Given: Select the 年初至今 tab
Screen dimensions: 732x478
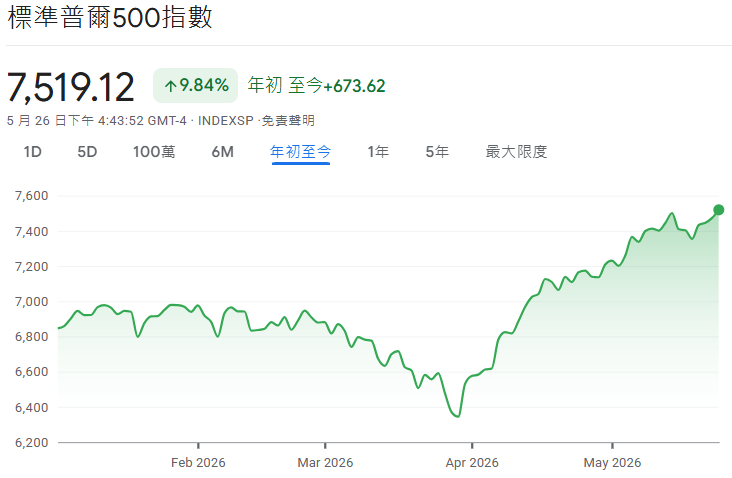Looking at the screenshot, I should (301, 152).
